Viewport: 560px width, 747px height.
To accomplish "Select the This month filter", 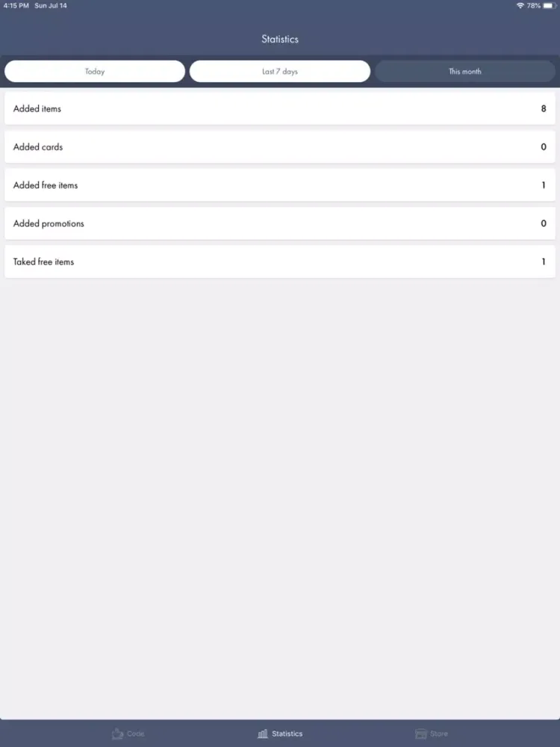I will pyautogui.click(x=464, y=71).
